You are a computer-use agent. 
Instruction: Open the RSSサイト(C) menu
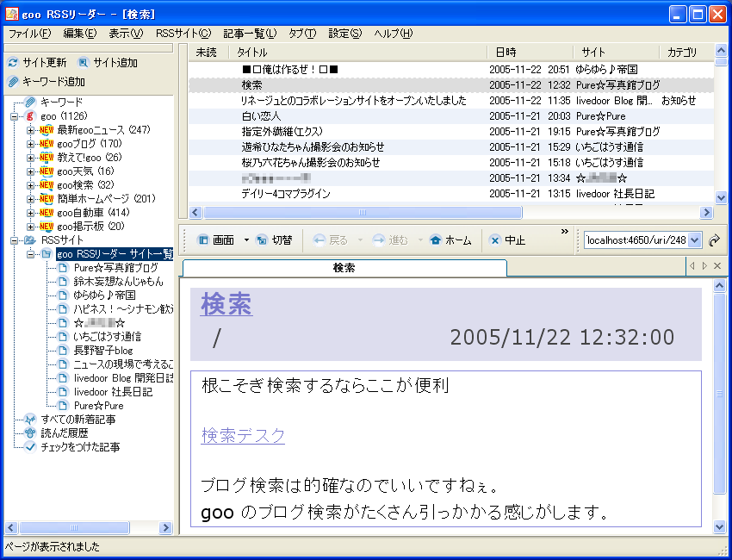tap(183, 34)
